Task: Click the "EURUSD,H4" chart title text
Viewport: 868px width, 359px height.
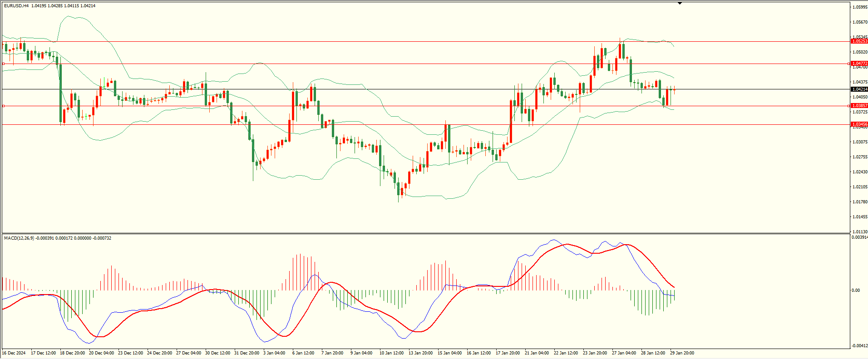Action: click(16, 6)
